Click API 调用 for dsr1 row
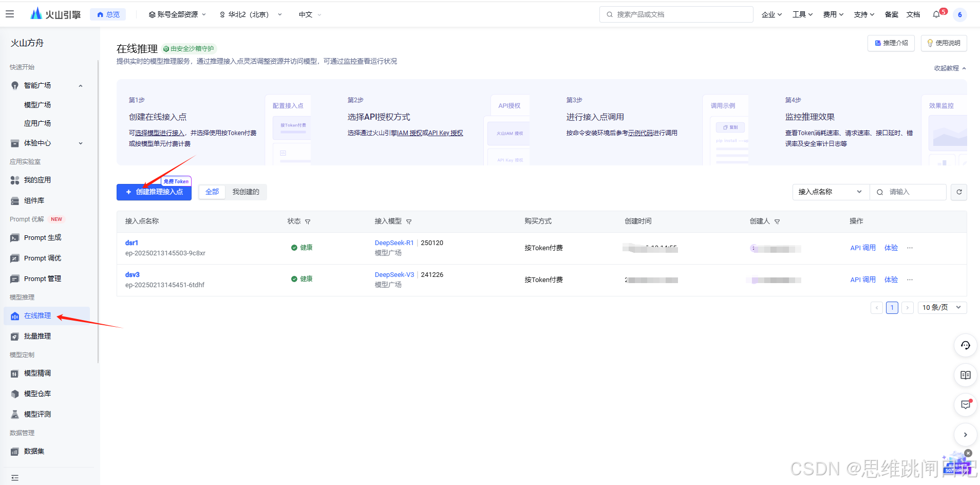This screenshot has height=485, width=980. [x=863, y=248]
